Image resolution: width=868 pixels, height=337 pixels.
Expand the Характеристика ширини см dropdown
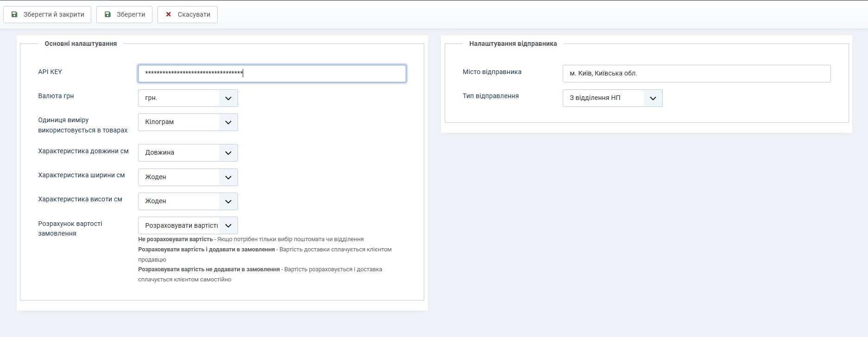[188, 177]
